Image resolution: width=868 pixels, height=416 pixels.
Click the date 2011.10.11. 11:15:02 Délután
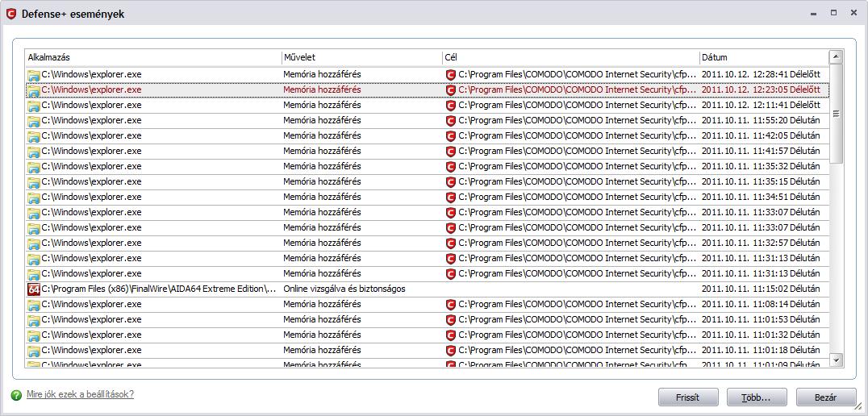[761, 289]
